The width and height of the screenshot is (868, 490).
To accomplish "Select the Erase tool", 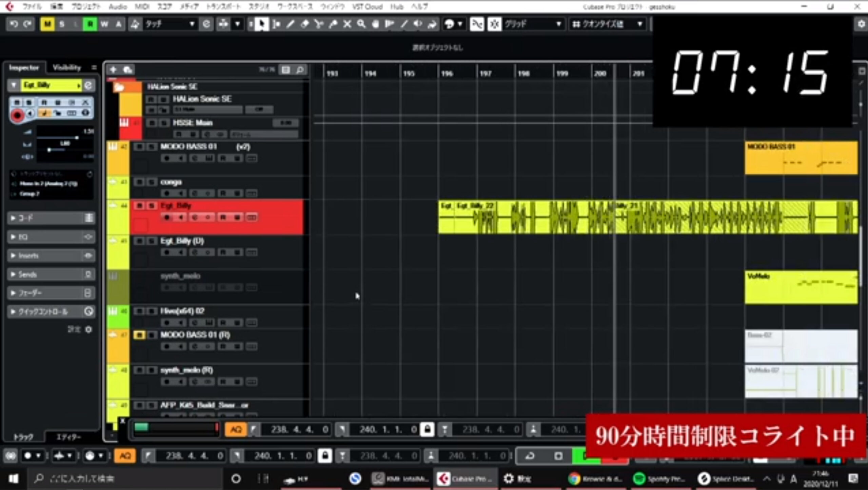I will pyautogui.click(x=305, y=24).
